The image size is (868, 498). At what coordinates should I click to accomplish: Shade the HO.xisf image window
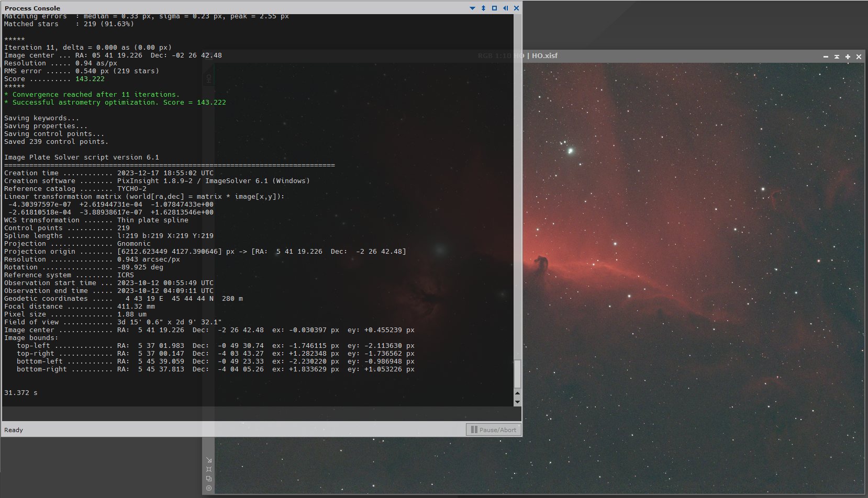pyautogui.click(x=837, y=56)
